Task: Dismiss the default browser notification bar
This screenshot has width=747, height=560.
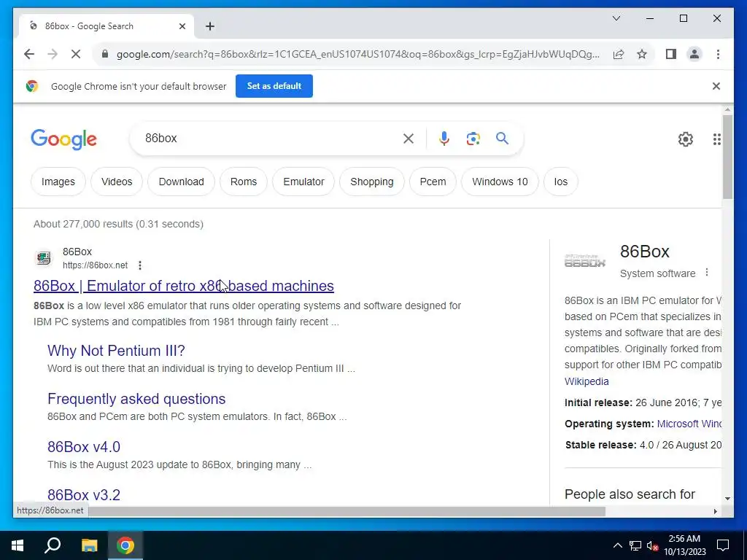Action: 716,86
